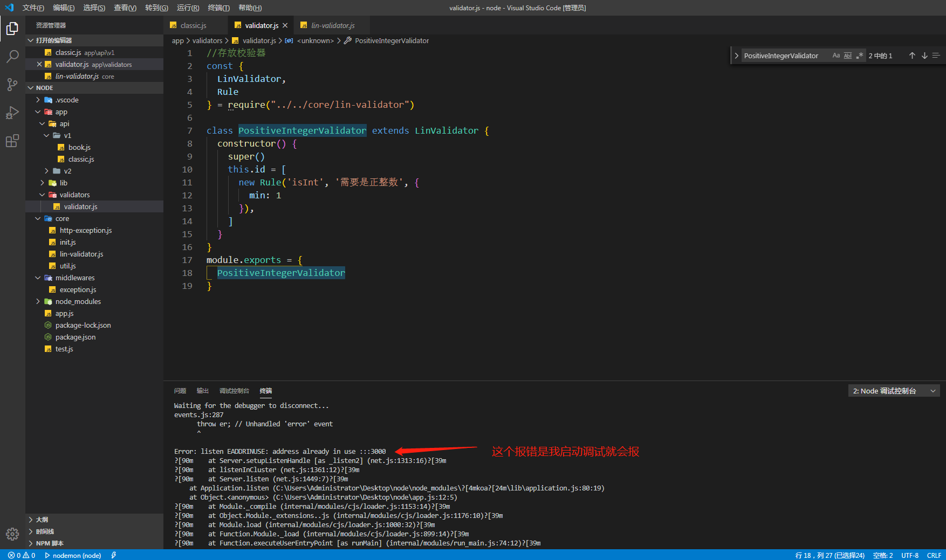Collapse the NODE folder section
946x560 pixels.
(x=94, y=88)
